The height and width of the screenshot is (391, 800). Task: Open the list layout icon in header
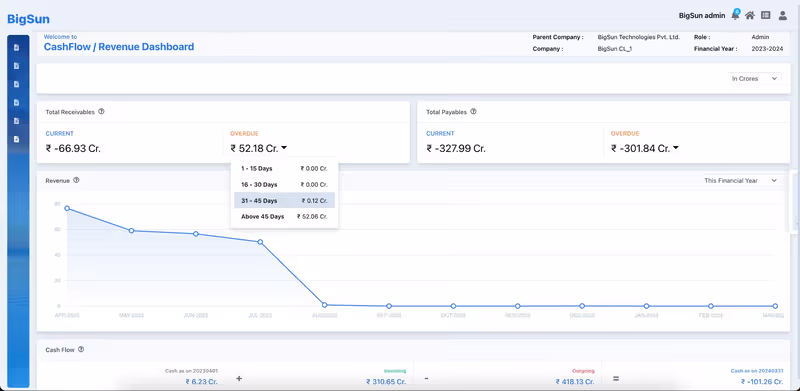766,15
